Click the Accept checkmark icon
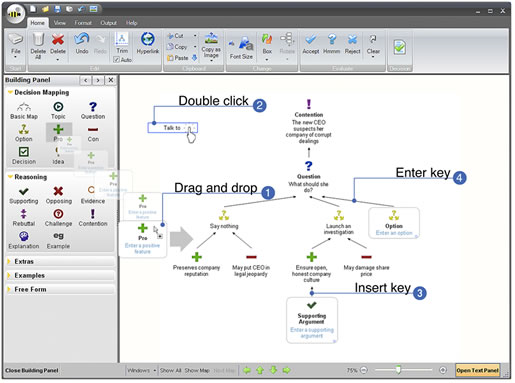 tap(310, 40)
